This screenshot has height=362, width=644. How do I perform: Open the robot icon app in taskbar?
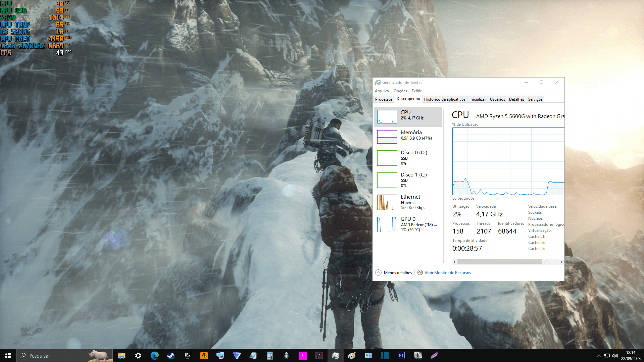pos(286,356)
